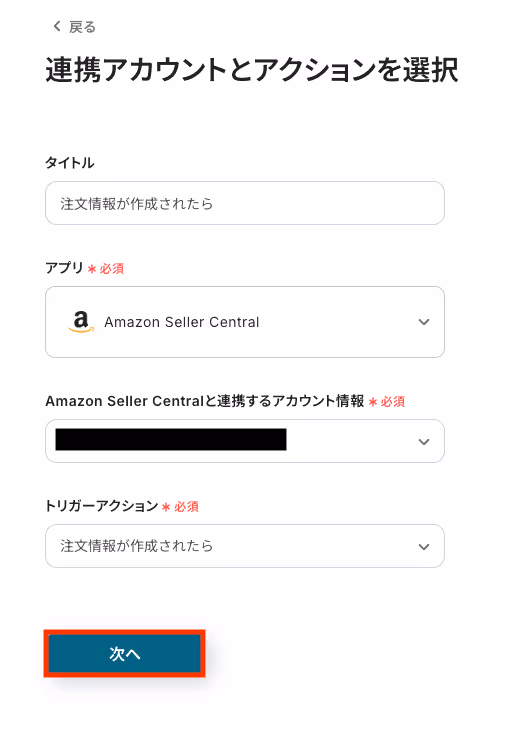Click the red asterisk next to トリガーアクション
Screen dimensions: 520x733
166,507
